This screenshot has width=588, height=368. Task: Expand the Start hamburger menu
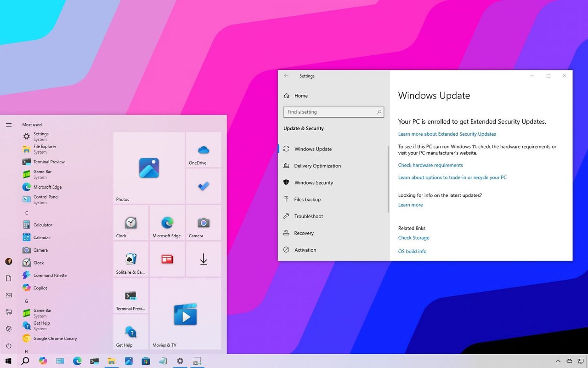9,125
